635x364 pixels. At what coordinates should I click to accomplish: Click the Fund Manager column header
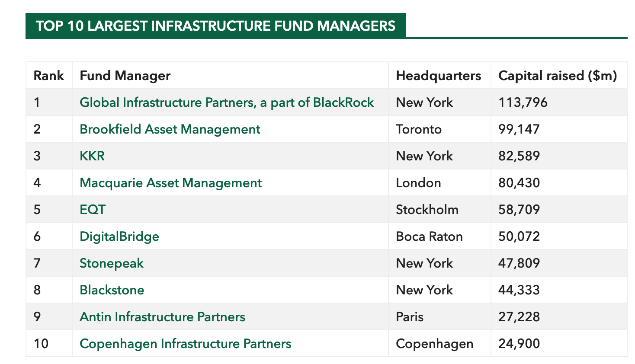coord(125,76)
